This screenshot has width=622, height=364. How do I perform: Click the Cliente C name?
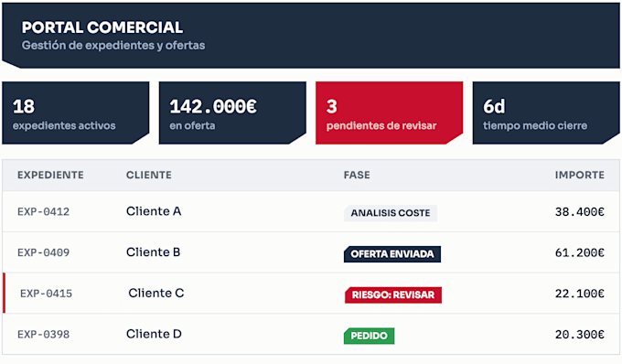[155, 293]
